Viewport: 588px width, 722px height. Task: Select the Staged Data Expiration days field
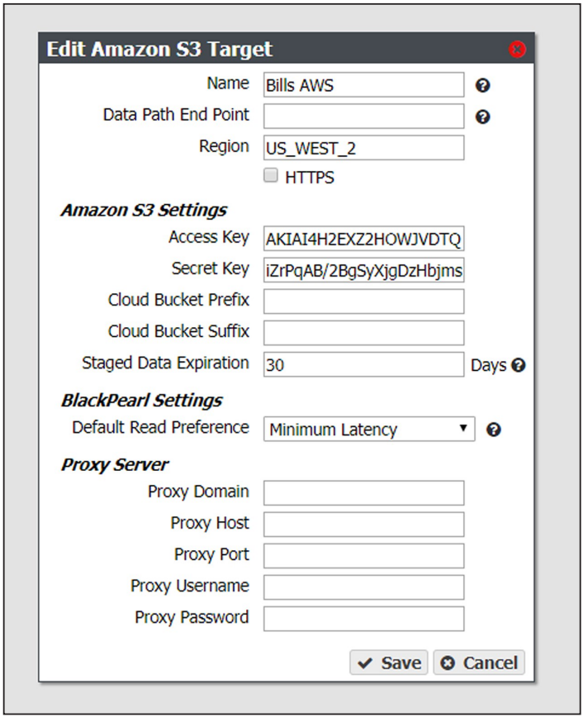[x=363, y=364]
